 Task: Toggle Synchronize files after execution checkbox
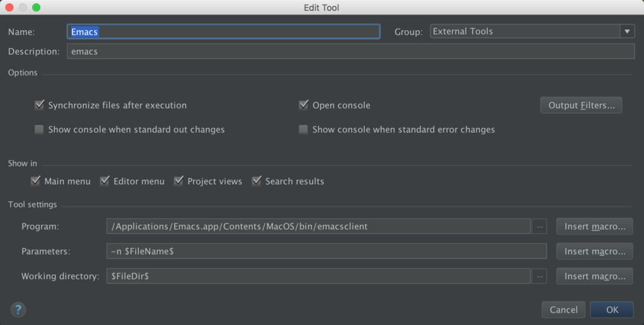click(x=40, y=105)
